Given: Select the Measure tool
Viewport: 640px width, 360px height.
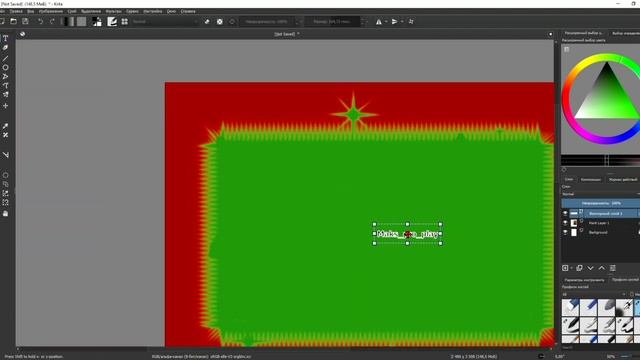Looking at the screenshot, I should (5, 155).
